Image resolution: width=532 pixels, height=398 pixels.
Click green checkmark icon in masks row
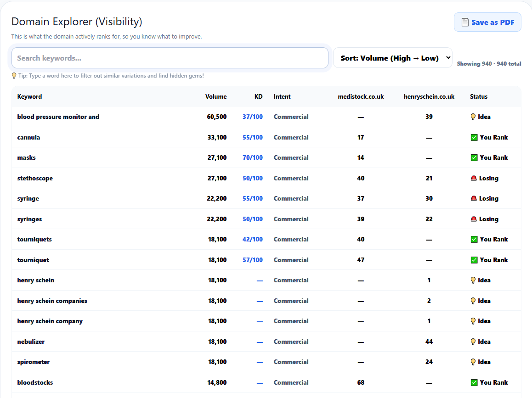tap(474, 157)
